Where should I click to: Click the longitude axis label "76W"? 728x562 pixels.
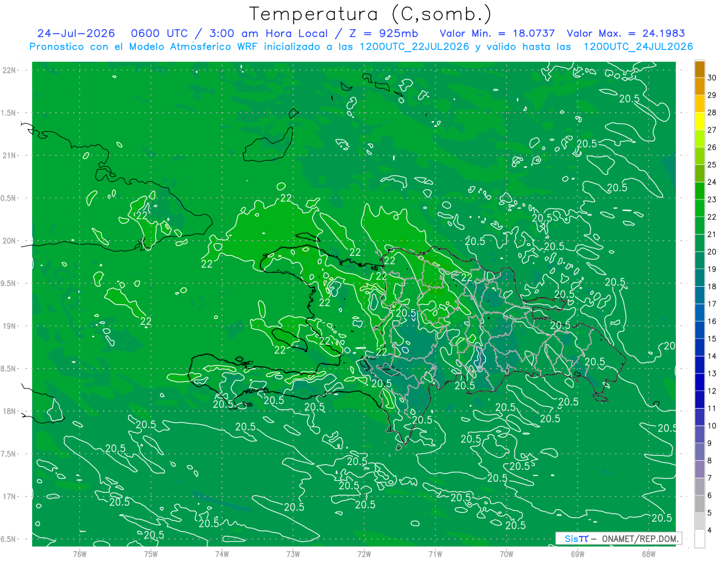click(x=79, y=554)
